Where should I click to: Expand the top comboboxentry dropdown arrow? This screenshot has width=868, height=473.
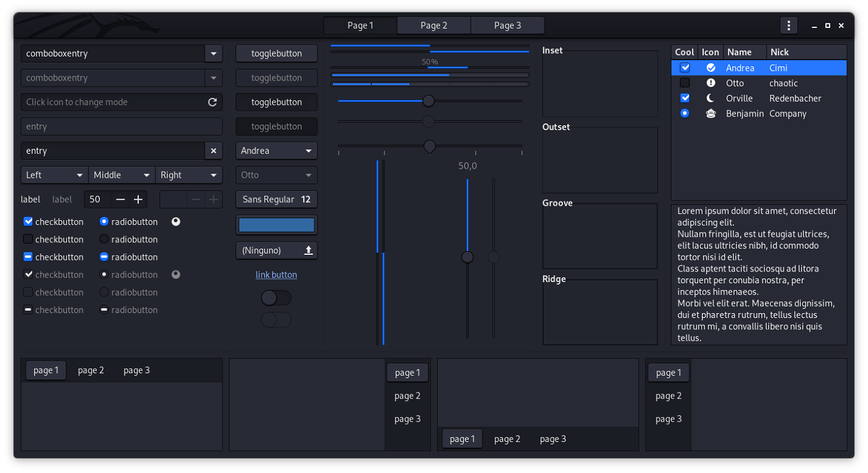[x=213, y=53]
